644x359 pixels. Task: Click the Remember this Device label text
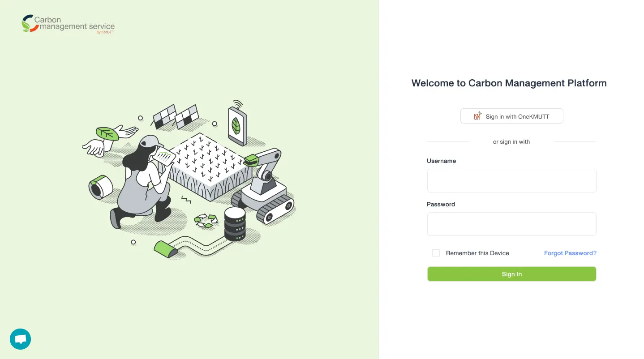point(477,253)
